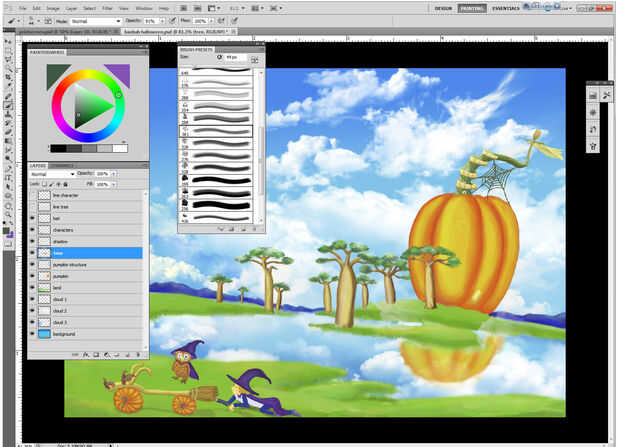Open the Window menu
Viewport: 620px width, 447px height.
pyautogui.click(x=144, y=8)
